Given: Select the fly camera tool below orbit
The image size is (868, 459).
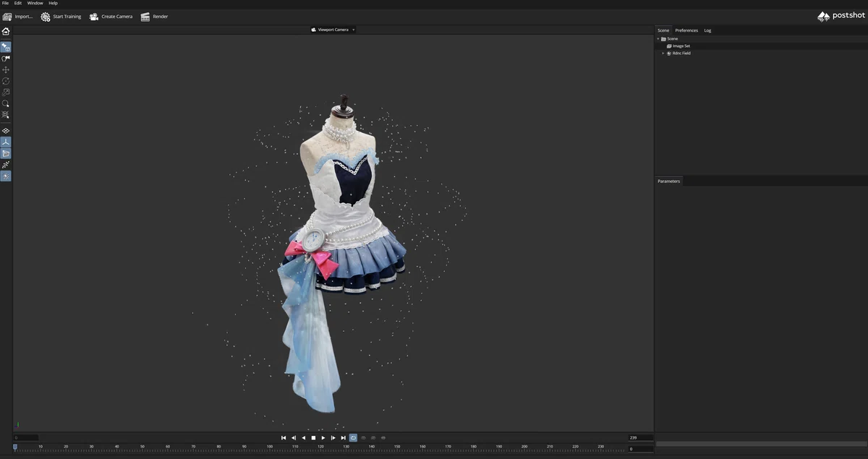Looking at the screenshot, I should 6,59.
